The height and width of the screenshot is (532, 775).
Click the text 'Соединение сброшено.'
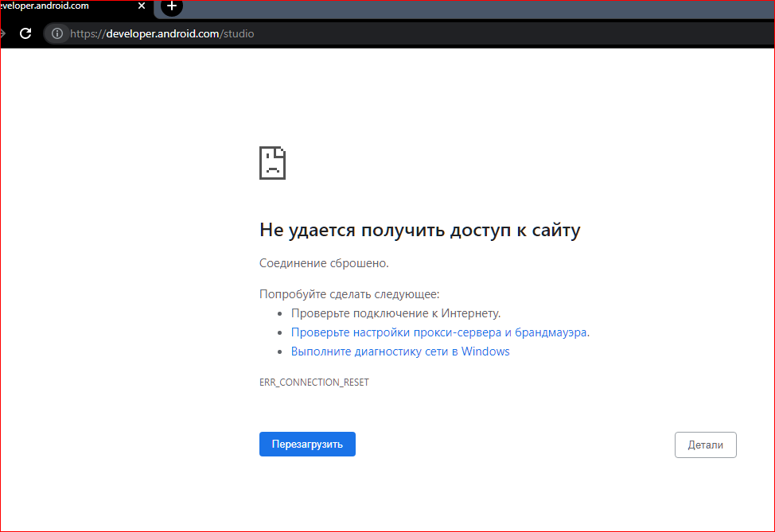pos(324,263)
